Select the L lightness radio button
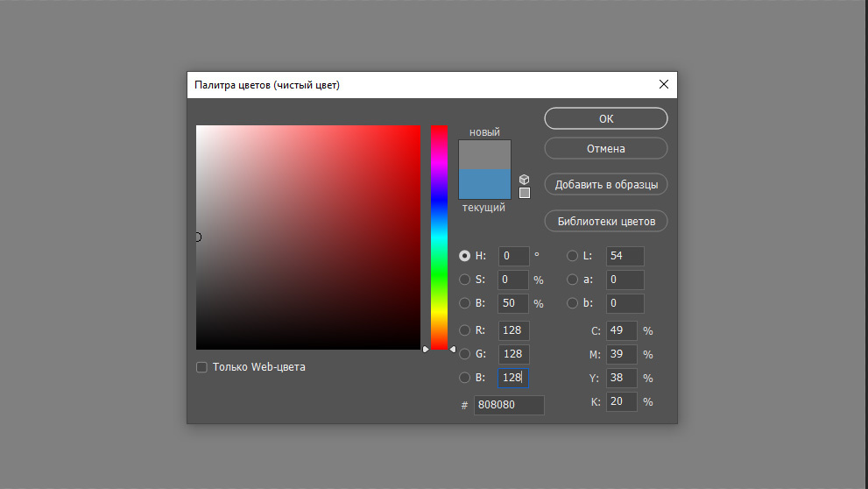Viewport: 868px width, 489px height. 573,256
